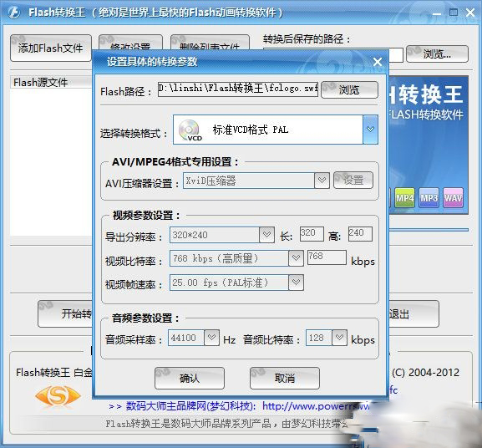This screenshot has width=482, height=448.
Task: Maximize the Flash转换王 main window
Action: click(454, 13)
